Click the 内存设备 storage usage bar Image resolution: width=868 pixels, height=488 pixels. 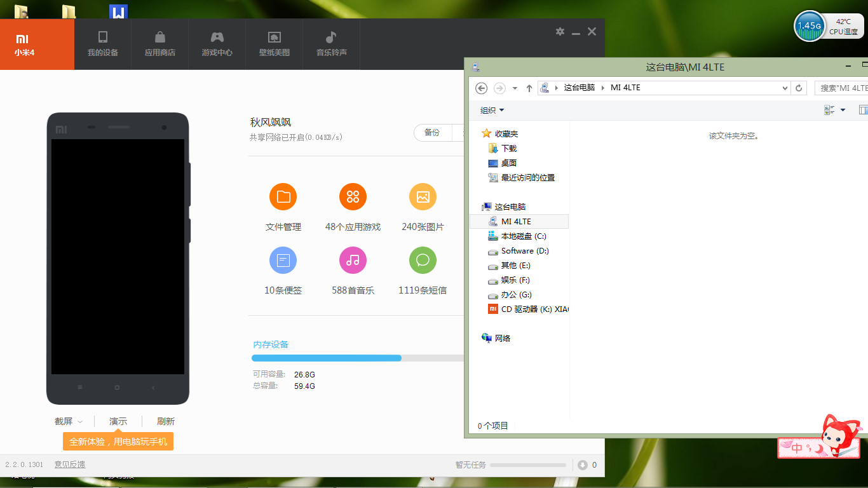click(358, 358)
